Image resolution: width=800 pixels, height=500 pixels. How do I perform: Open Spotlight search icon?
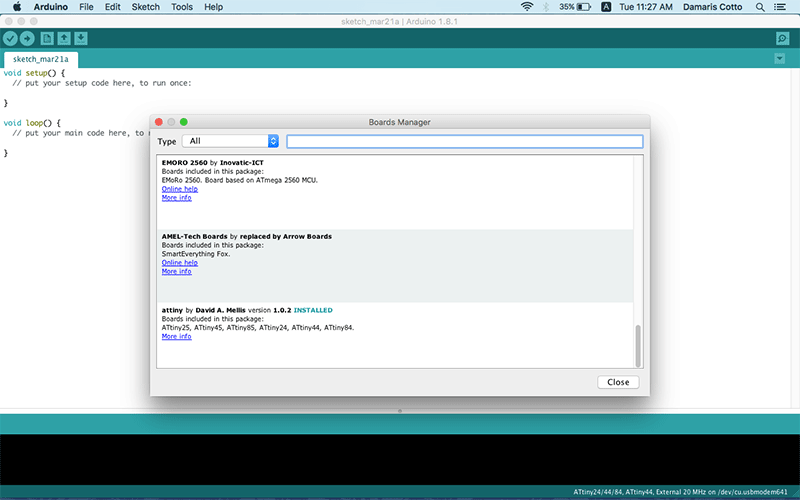pyautogui.click(x=760, y=7)
